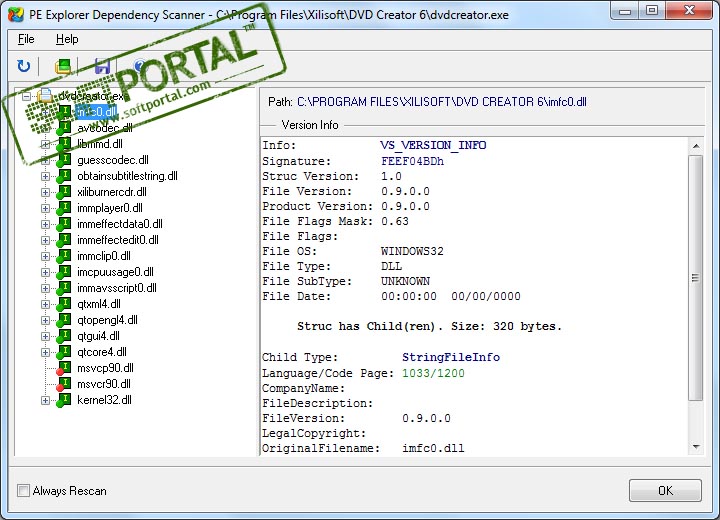The width and height of the screenshot is (720, 520).
Task: Click the obtainsubtitlestring.dll module icon
Action: (x=63, y=176)
